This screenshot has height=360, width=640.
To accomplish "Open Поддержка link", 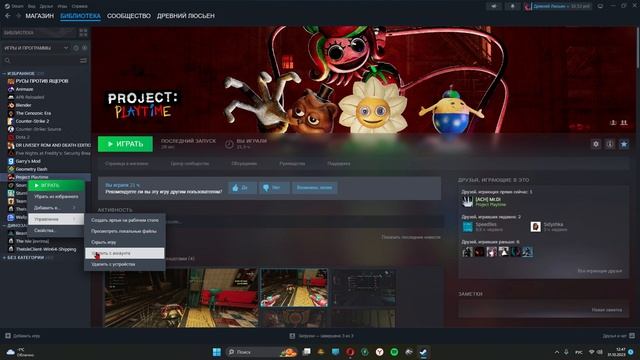I will 339,164.
